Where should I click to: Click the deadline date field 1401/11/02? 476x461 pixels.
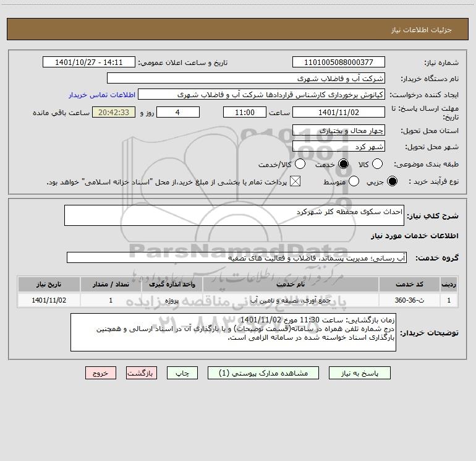pyautogui.click(x=339, y=112)
